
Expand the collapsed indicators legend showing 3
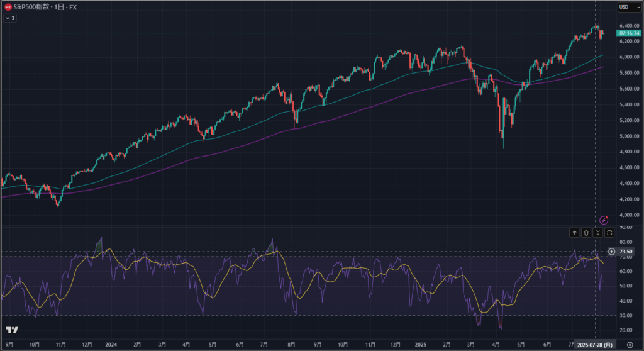(10, 18)
